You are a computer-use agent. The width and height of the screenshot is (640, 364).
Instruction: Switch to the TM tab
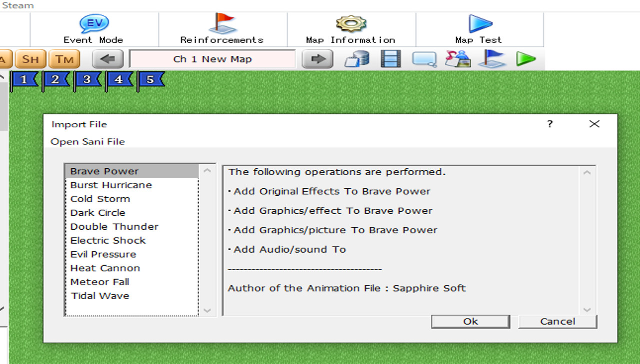tap(64, 59)
